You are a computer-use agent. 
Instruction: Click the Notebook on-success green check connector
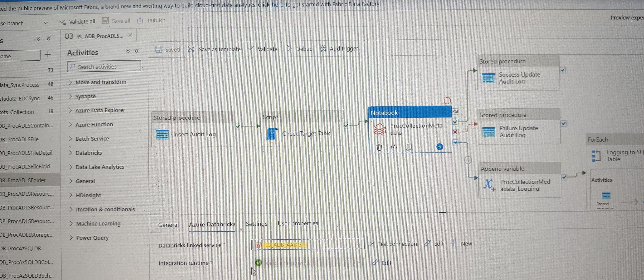click(455, 122)
